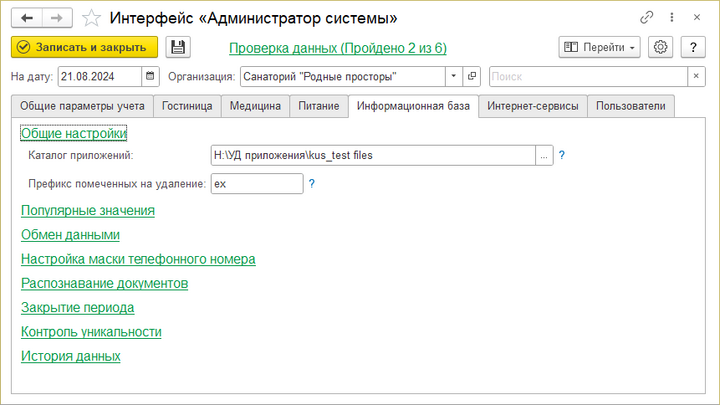Go back with the left arrow button

click(x=27, y=18)
